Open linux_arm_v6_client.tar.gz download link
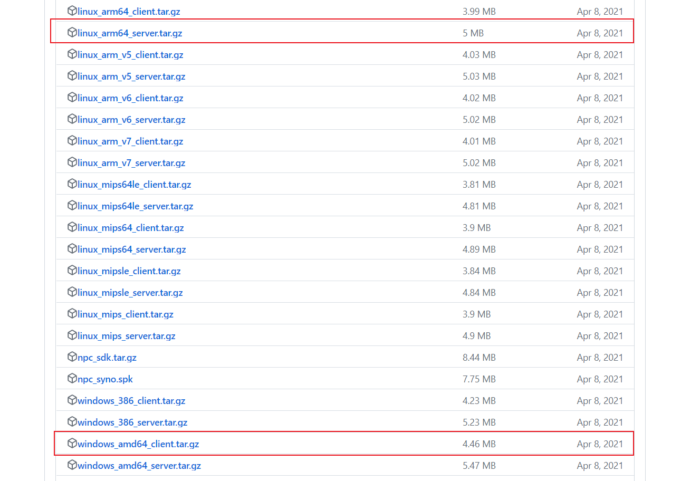This screenshot has width=700, height=481. pyautogui.click(x=130, y=98)
